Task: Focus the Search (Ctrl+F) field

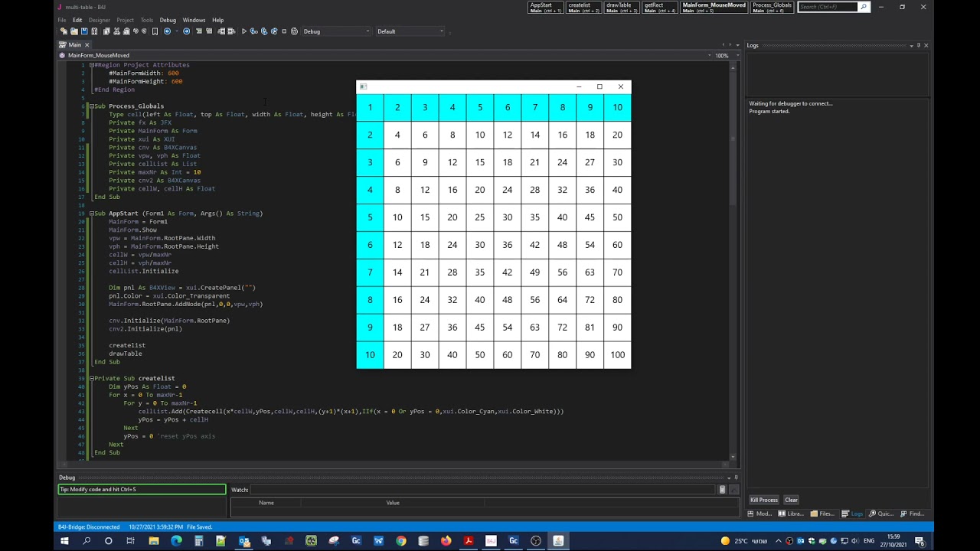Action: (828, 7)
